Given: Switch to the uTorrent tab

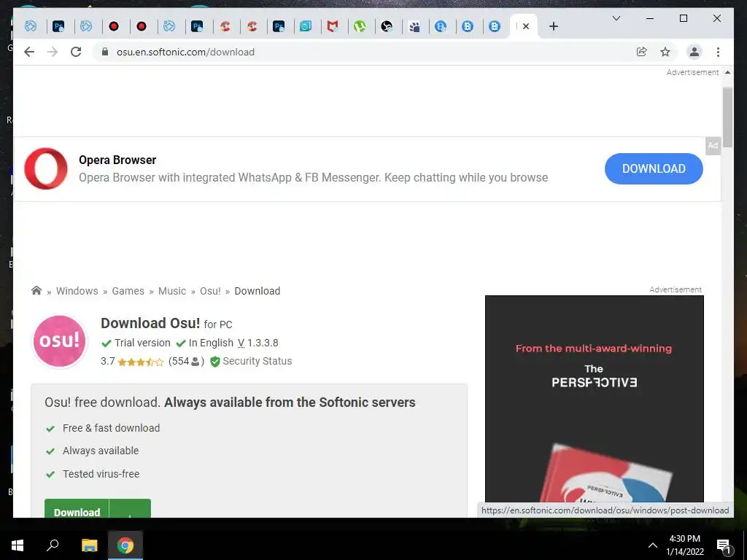Looking at the screenshot, I should pyautogui.click(x=360, y=26).
